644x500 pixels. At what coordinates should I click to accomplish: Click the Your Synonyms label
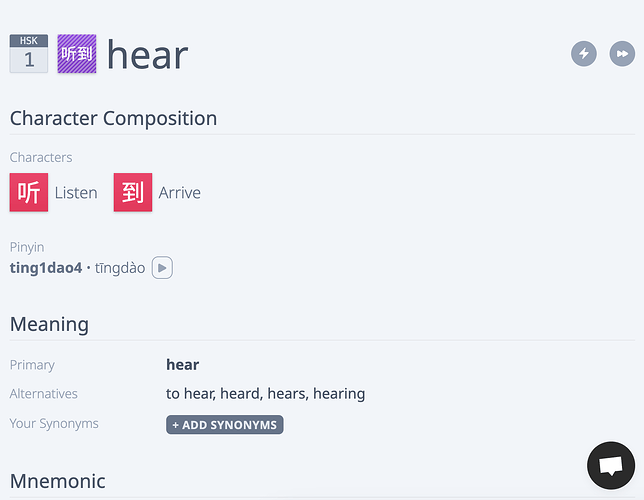point(54,424)
